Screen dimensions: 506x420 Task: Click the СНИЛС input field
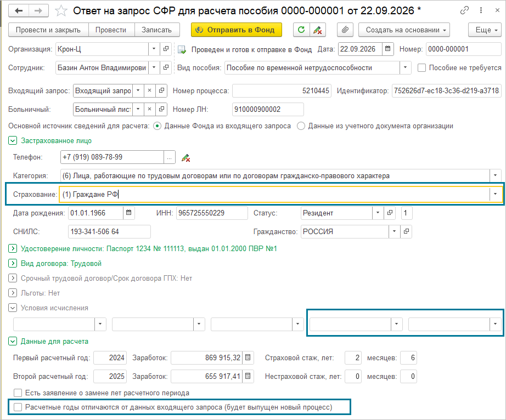pos(109,231)
